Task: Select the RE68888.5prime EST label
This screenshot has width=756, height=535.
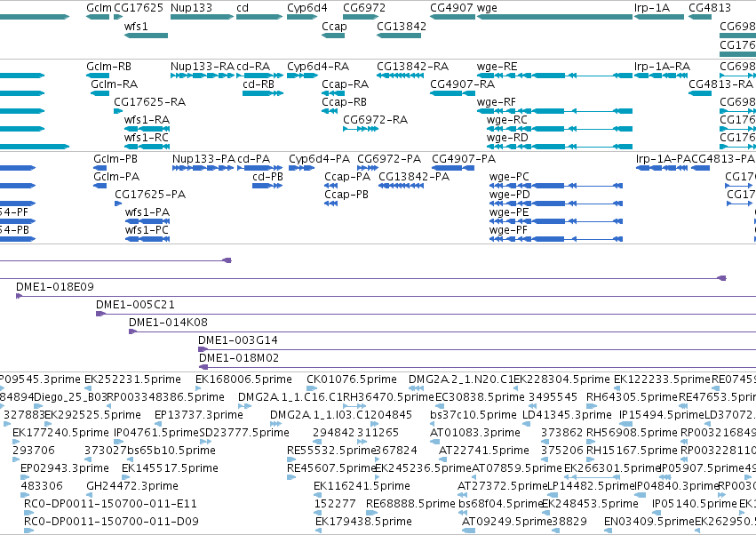Action: (x=410, y=504)
